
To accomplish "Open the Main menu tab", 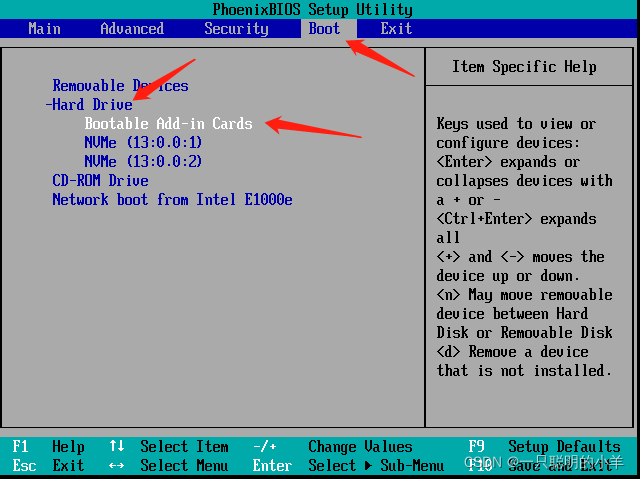I will coord(44,29).
